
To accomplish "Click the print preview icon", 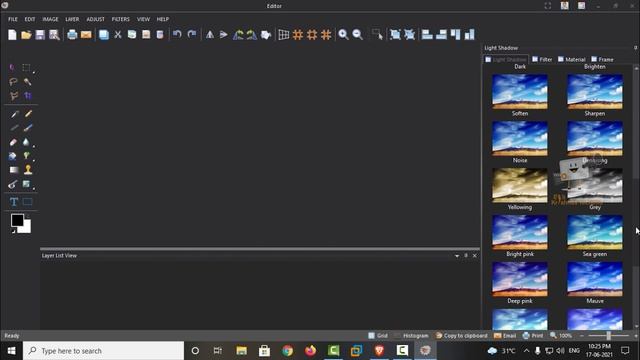I will (x=54, y=35).
